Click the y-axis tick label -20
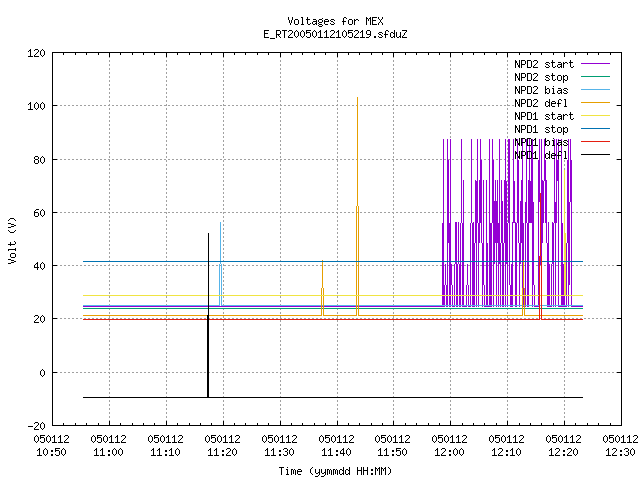The width and height of the screenshot is (640, 480). [x=36, y=426]
